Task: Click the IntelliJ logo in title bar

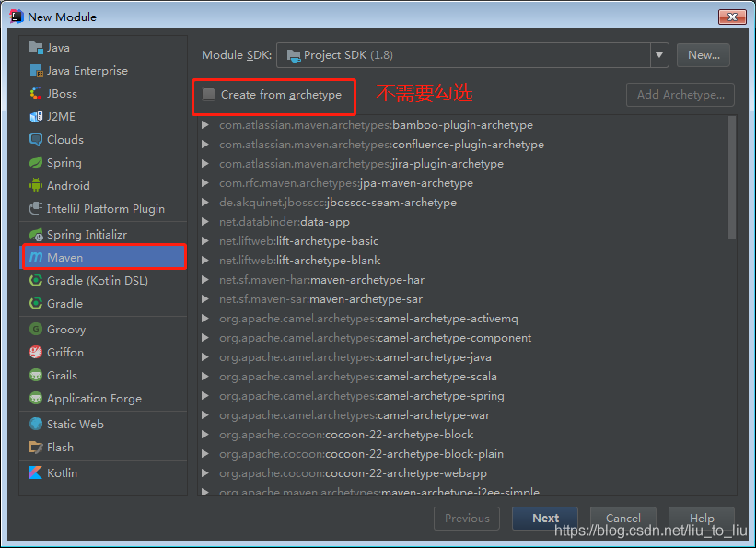Action: tap(16, 17)
